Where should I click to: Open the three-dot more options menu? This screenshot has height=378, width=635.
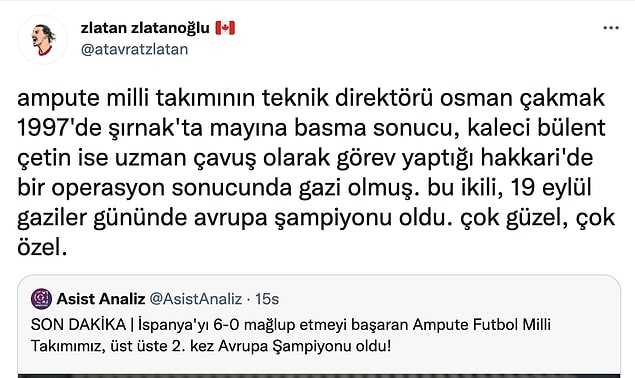(611, 28)
